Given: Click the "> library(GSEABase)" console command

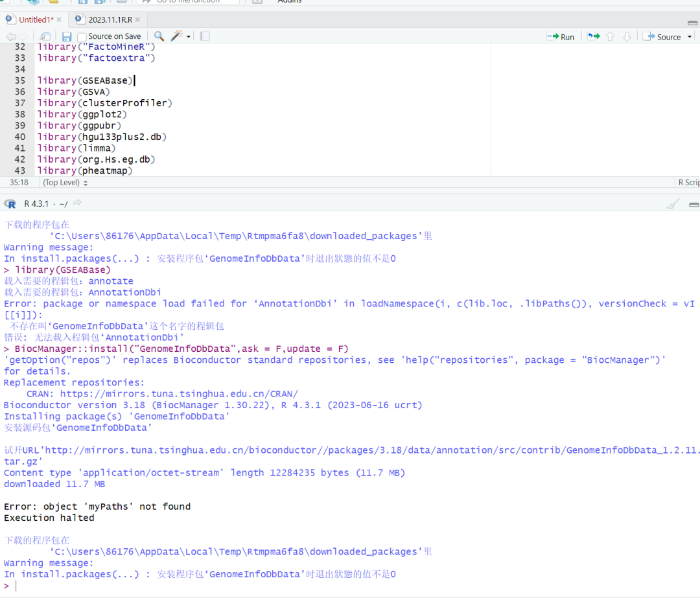Looking at the screenshot, I should [57, 270].
